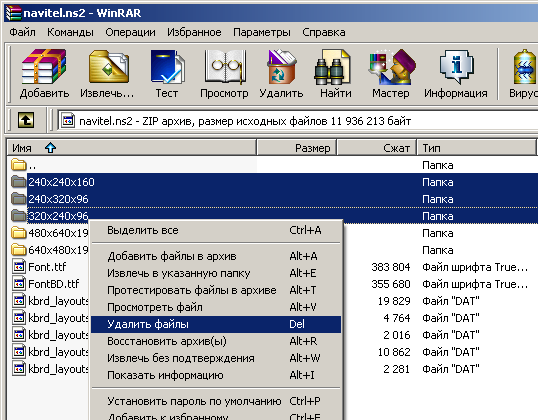
Task: Click kbrd_layouts file icon sized 10 862
Action: tap(19, 352)
